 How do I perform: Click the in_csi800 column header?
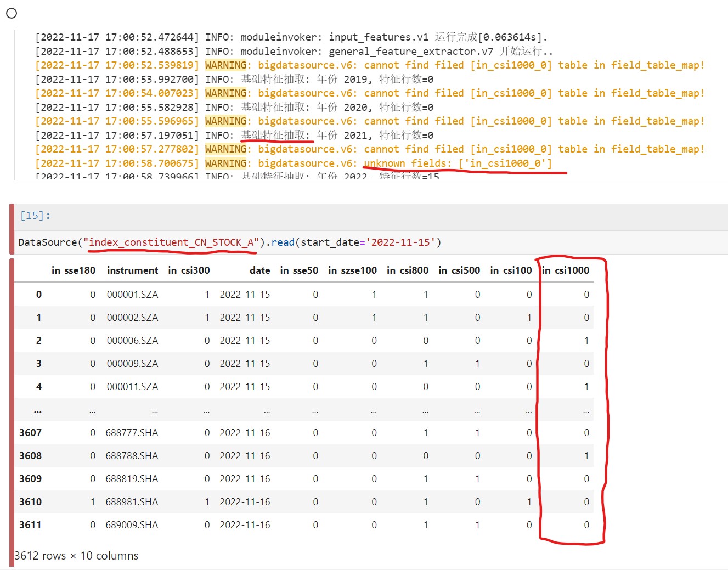[x=408, y=270]
